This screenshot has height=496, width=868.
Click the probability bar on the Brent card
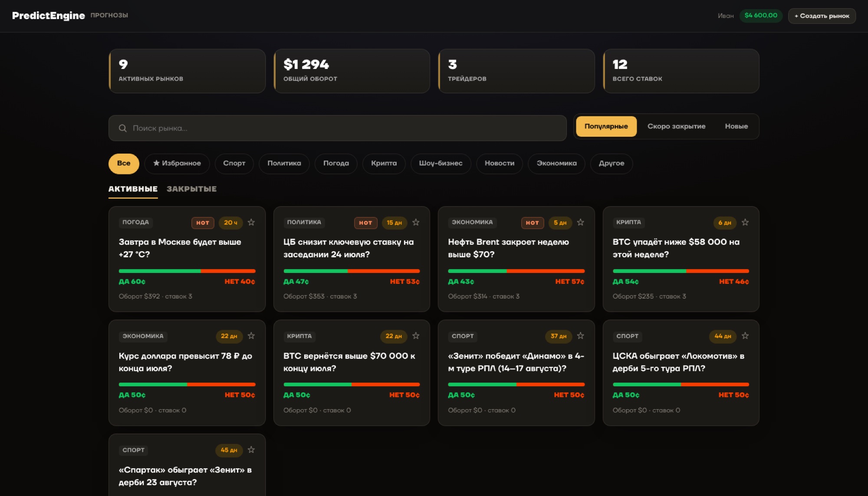click(516, 271)
